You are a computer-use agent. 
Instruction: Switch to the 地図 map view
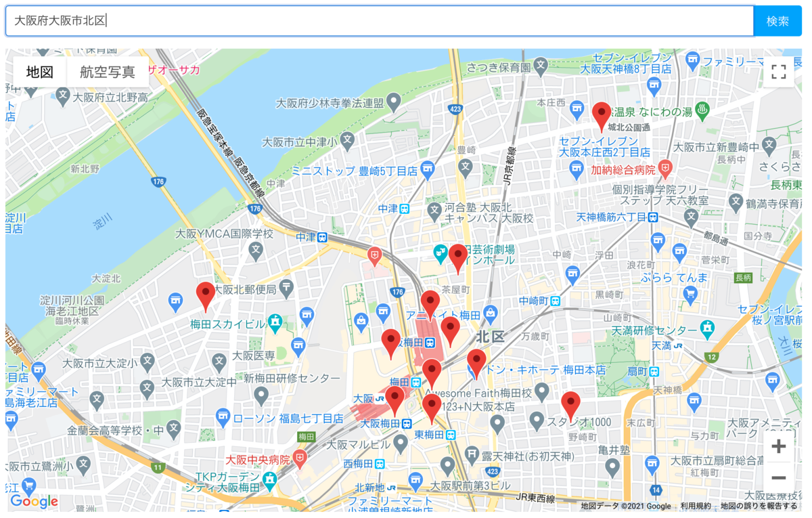(x=40, y=72)
